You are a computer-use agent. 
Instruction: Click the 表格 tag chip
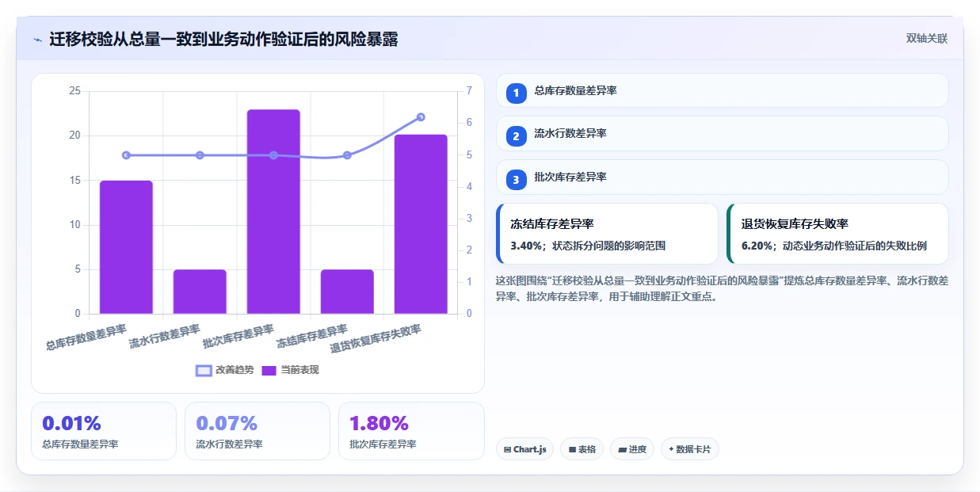pos(582,449)
